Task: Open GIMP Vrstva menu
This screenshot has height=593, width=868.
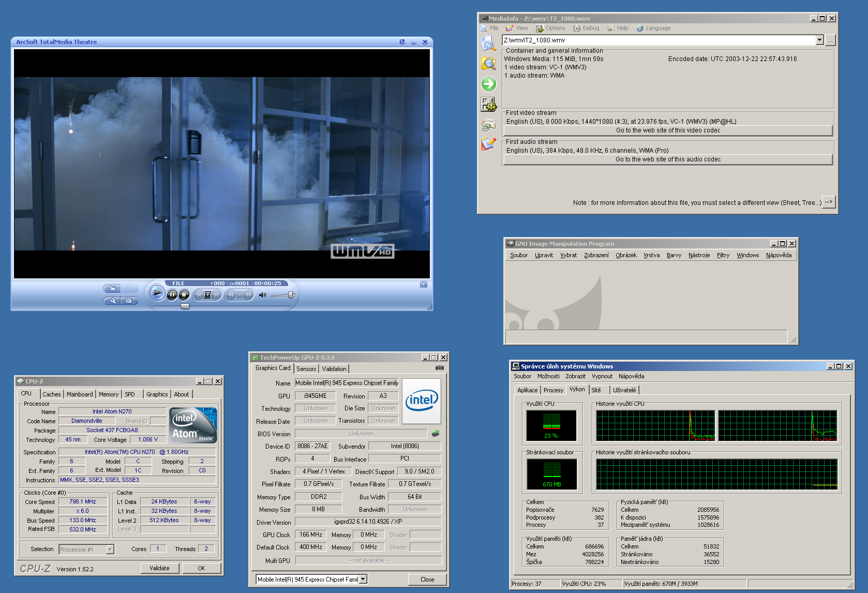Action: click(x=651, y=255)
